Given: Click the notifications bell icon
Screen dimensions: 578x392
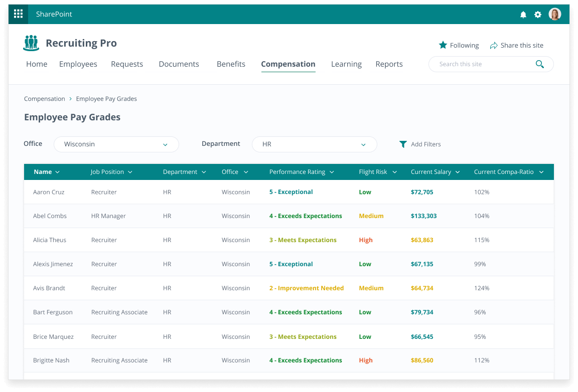Looking at the screenshot, I should coord(523,15).
